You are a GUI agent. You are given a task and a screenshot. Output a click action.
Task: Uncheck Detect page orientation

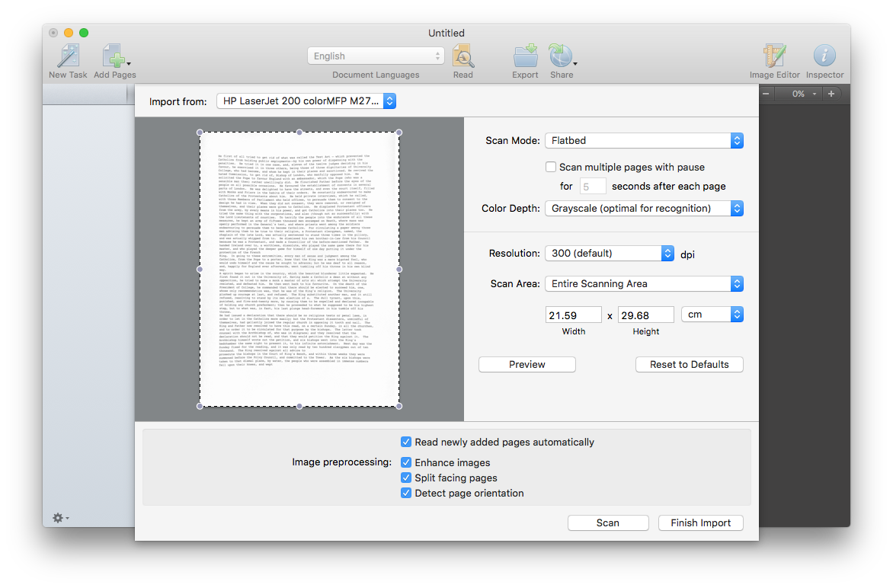(406, 493)
